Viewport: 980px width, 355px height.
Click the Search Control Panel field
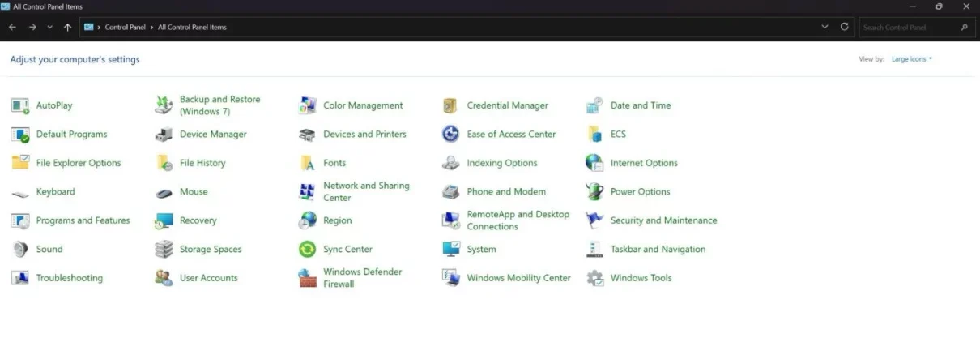(915, 27)
